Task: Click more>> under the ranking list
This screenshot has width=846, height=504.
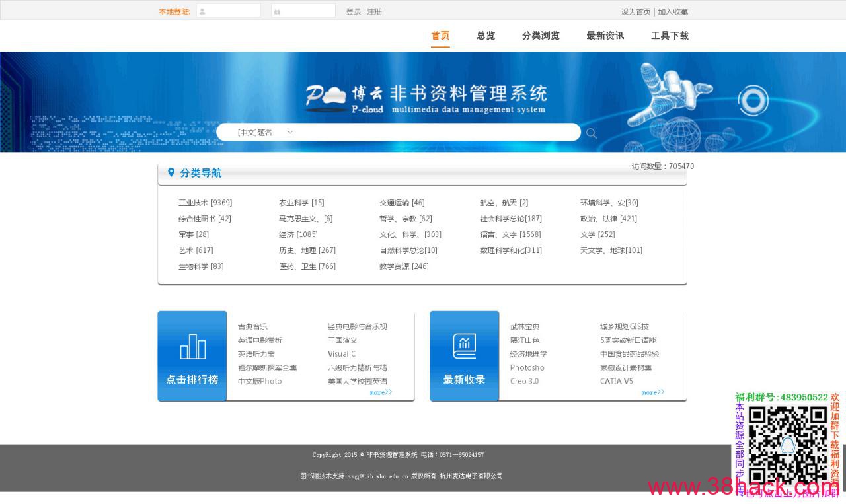Action: (x=381, y=392)
